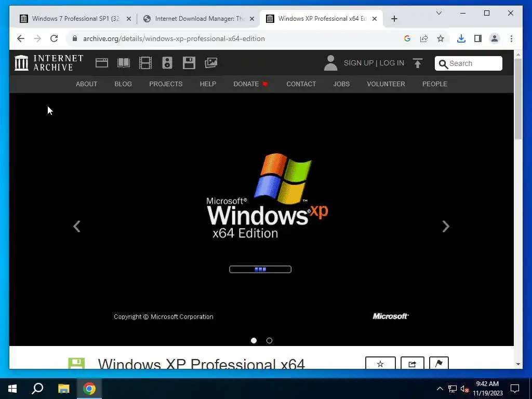
Task: Focus the Archive Search field
Action: tap(469, 63)
